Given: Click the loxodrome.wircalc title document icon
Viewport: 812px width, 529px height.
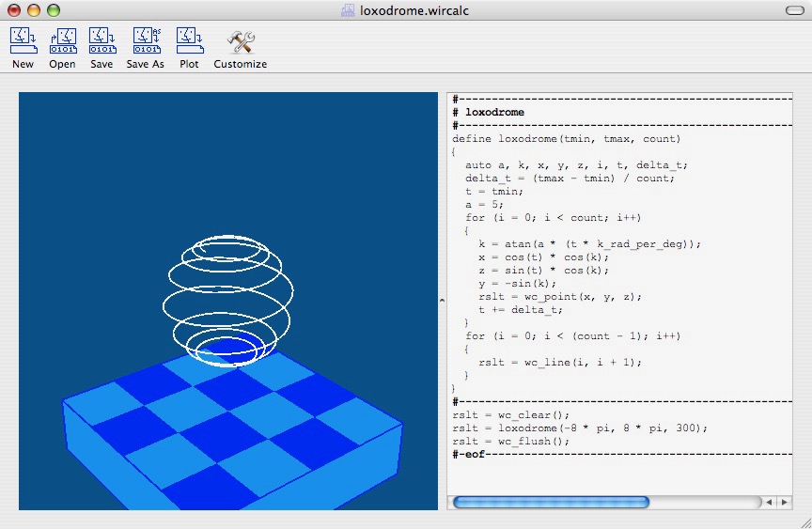Looking at the screenshot, I should [348, 10].
